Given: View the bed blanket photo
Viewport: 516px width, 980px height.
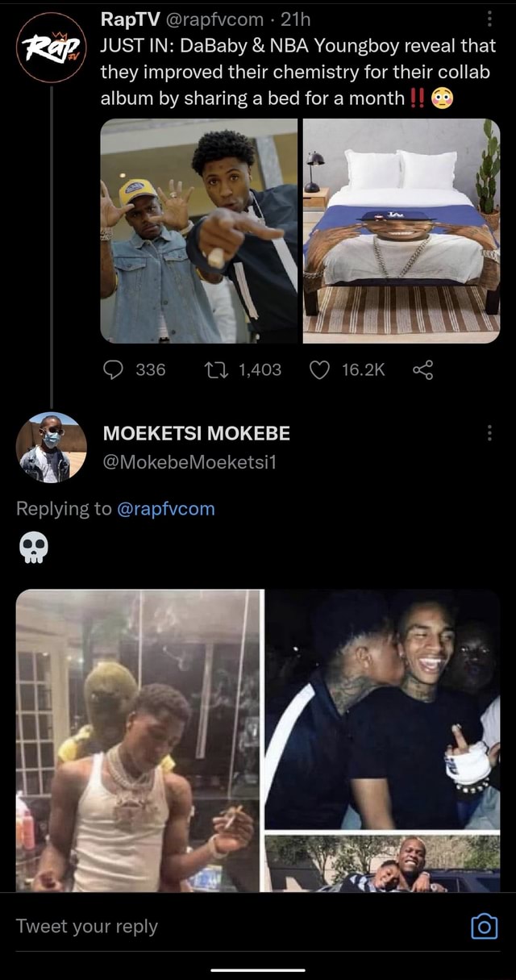Looking at the screenshot, I should 402,231.
